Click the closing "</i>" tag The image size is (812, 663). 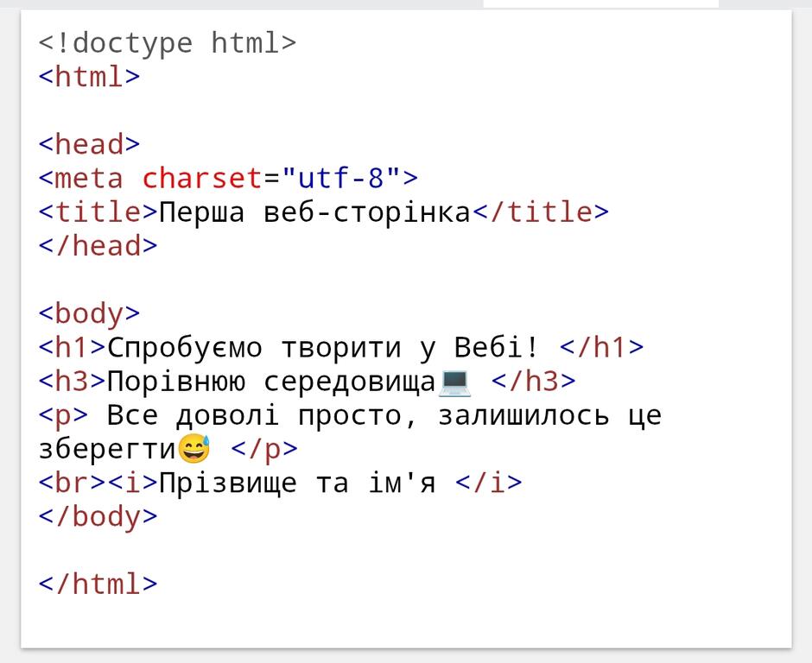point(489,483)
